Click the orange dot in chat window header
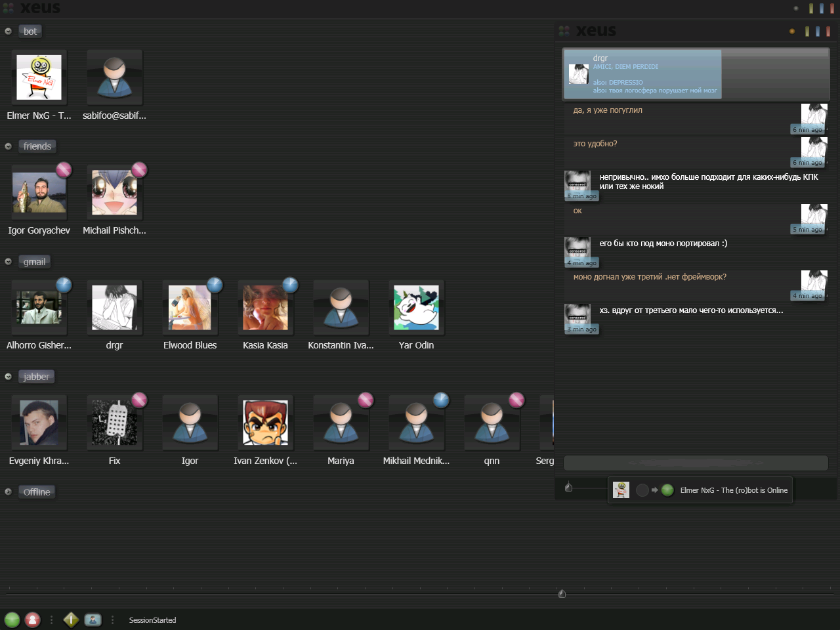The image size is (840, 630). (792, 31)
